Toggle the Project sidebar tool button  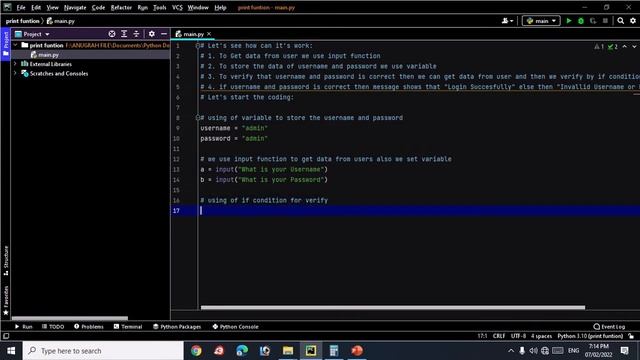pos(6,44)
